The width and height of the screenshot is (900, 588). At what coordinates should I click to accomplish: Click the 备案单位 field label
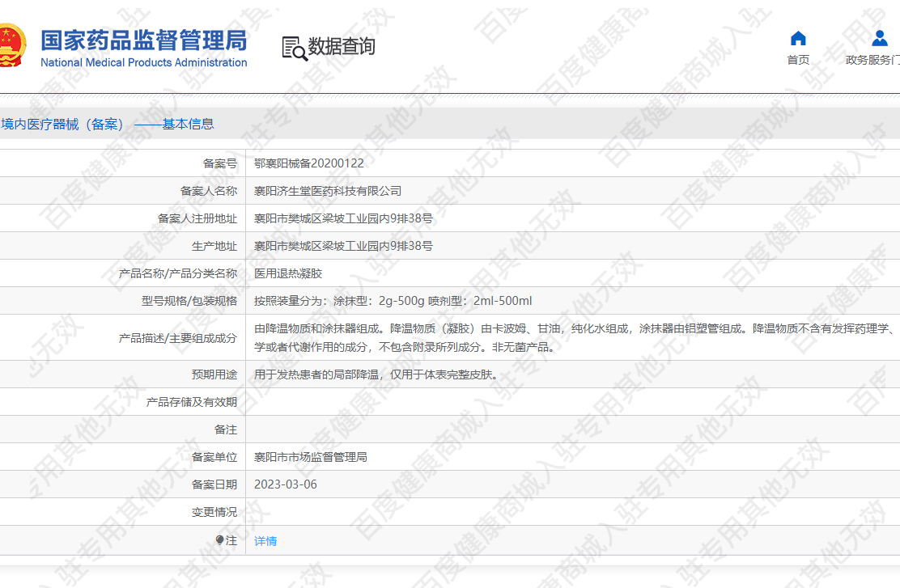point(214,457)
